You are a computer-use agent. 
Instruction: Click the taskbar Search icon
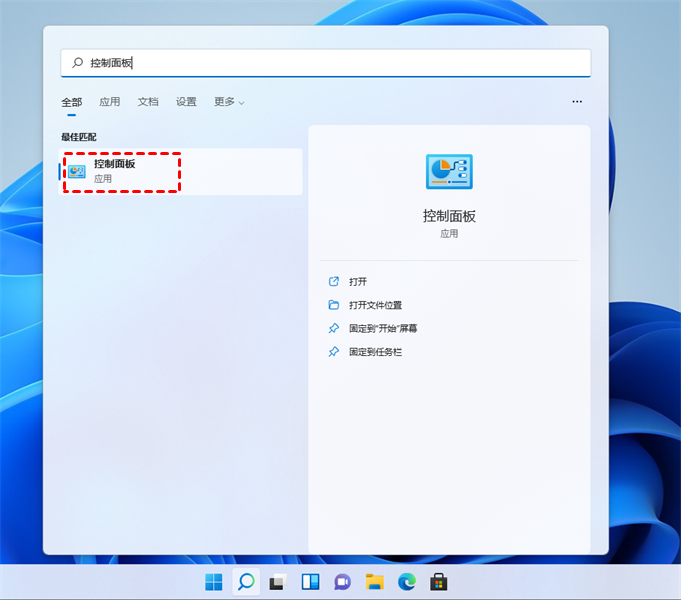246,582
